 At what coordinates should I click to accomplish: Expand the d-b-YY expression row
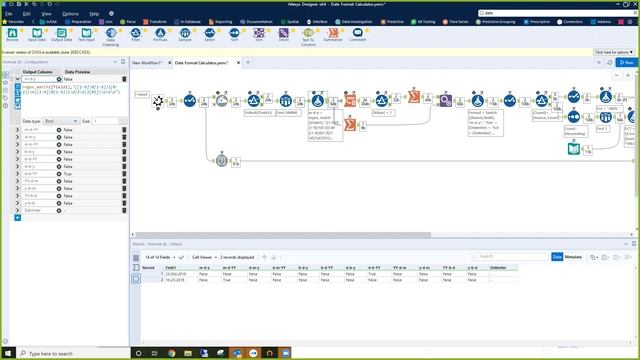tap(18, 173)
